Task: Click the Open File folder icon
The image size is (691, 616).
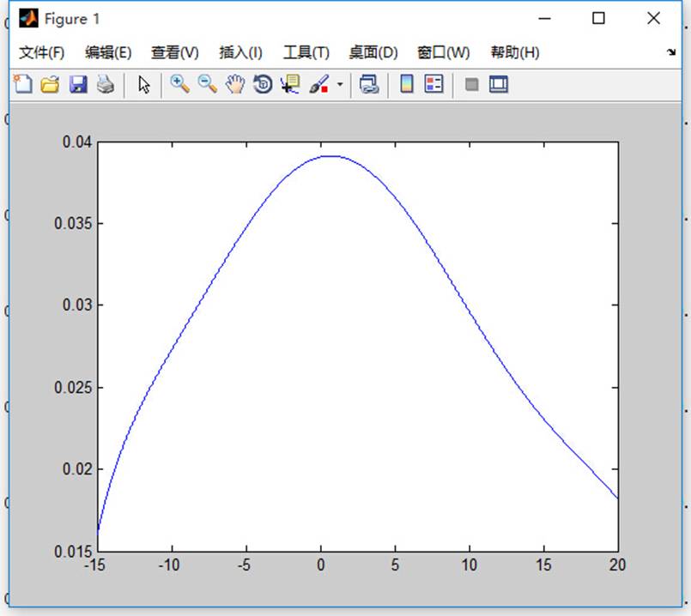Action: tap(50, 84)
